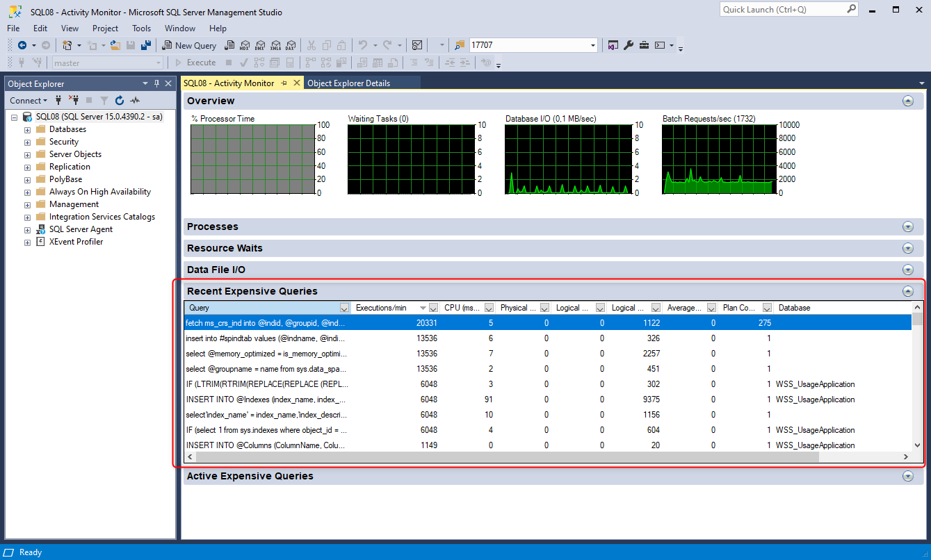Screen dimensions: 931x560
Task: Click the command window icon
Action: pyautogui.click(x=660, y=45)
